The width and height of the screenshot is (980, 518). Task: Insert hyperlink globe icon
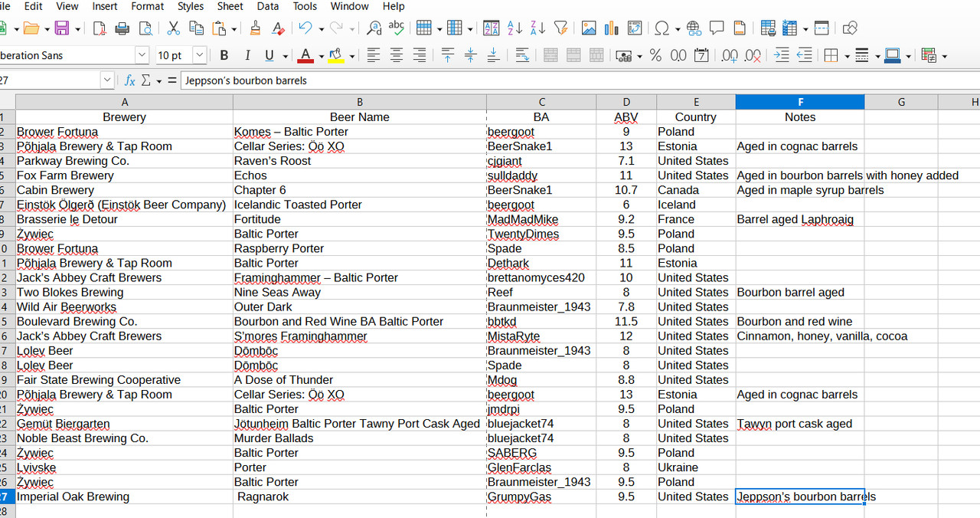pos(694,28)
